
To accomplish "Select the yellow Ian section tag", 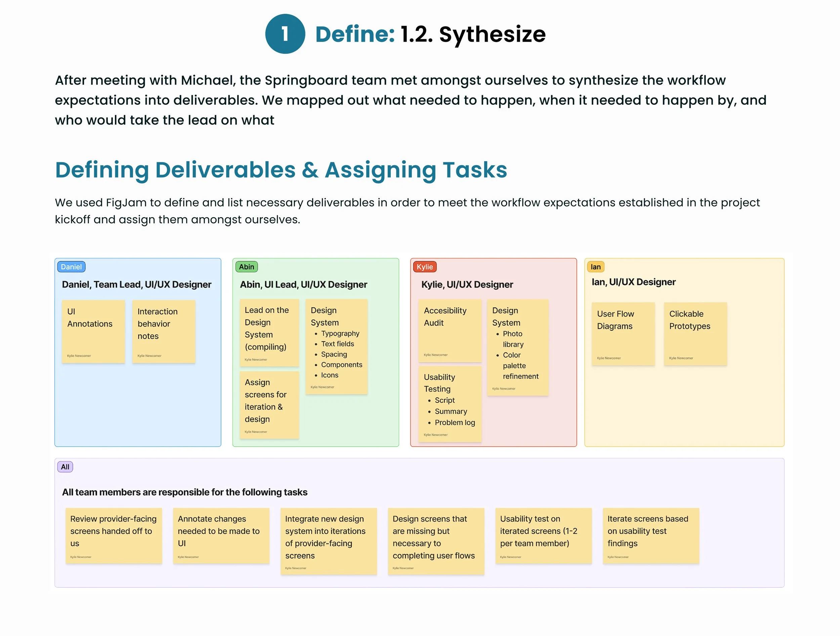I will coord(595,267).
